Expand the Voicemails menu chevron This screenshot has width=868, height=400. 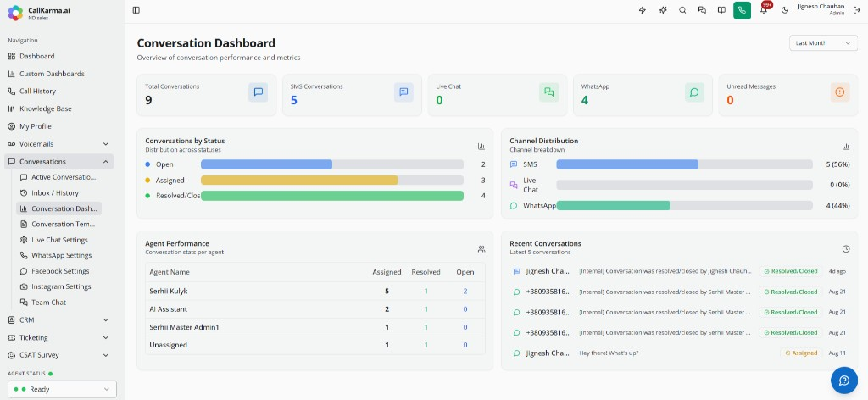tap(106, 144)
